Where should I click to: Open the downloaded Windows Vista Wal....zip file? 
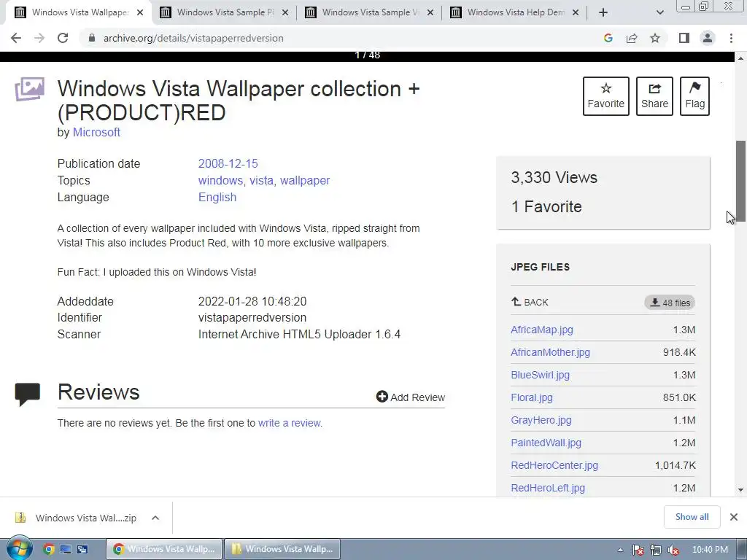[76, 518]
